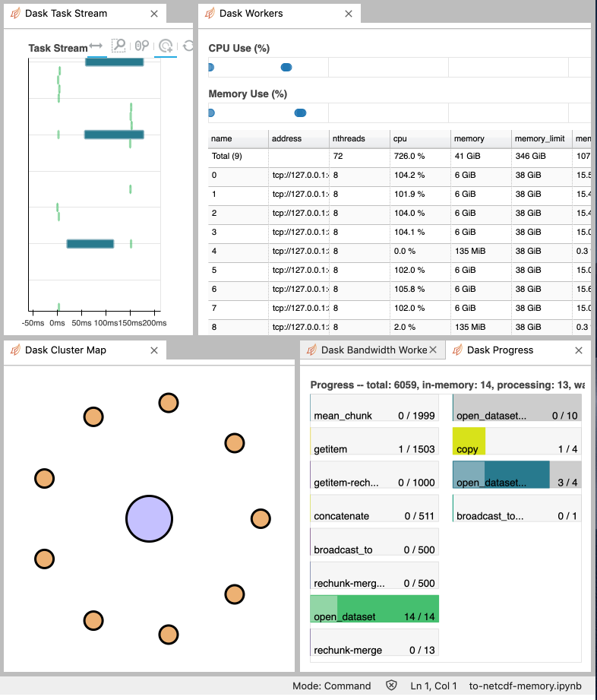This screenshot has height=700, width=597.
Task: Close the Dask Task Stream tab
Action: coord(154,14)
